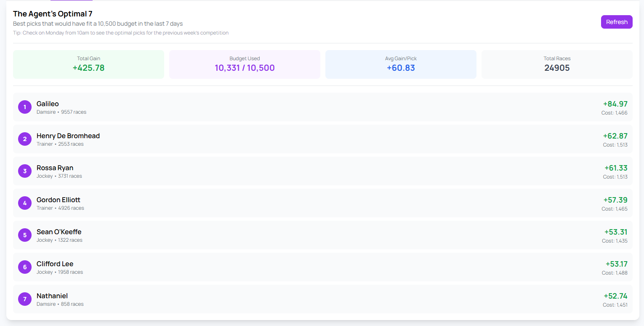Screen dimensions: 644x326
Task: Select the Total Races 24905 value
Action: coord(557,68)
